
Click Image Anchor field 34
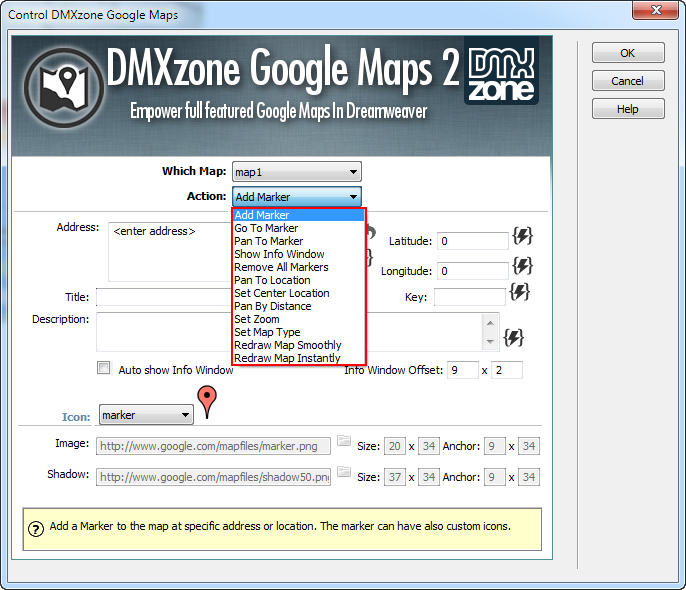coord(529,446)
